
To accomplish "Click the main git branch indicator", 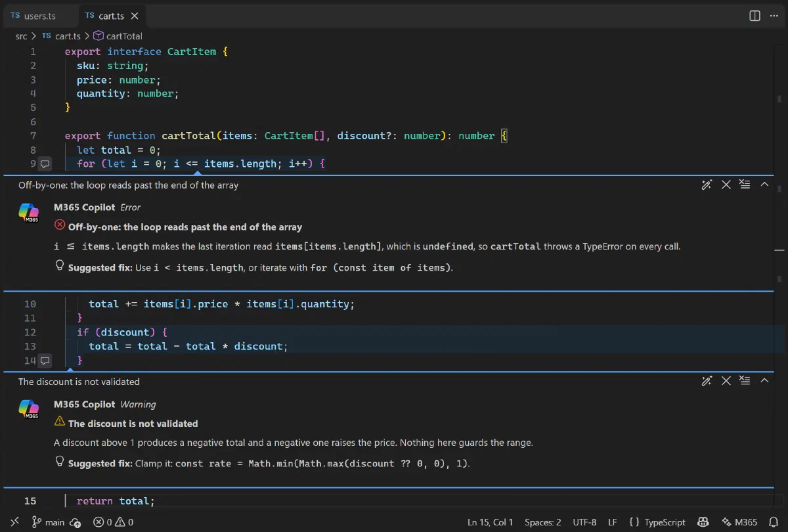I will (x=49, y=522).
